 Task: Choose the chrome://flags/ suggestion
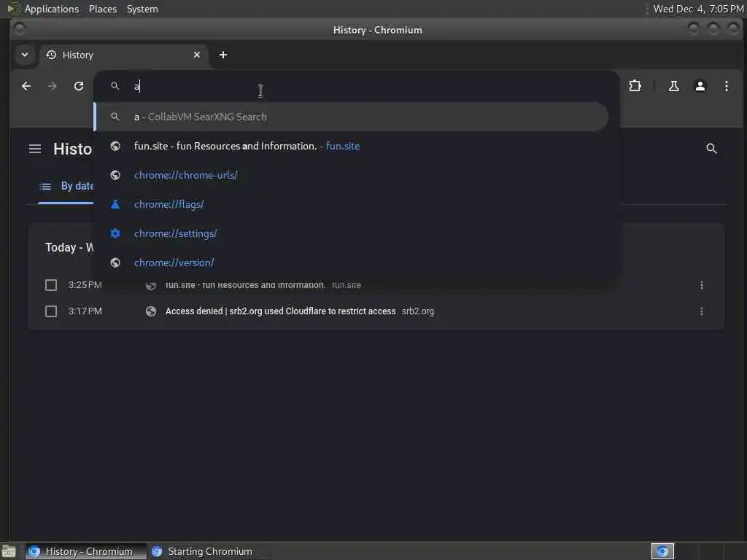tap(351, 204)
